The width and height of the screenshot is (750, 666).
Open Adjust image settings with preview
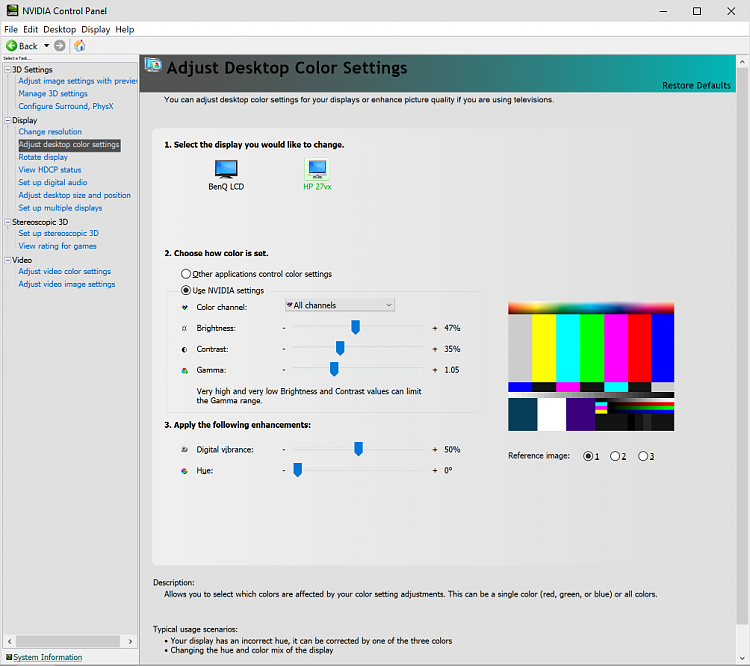tap(78, 81)
